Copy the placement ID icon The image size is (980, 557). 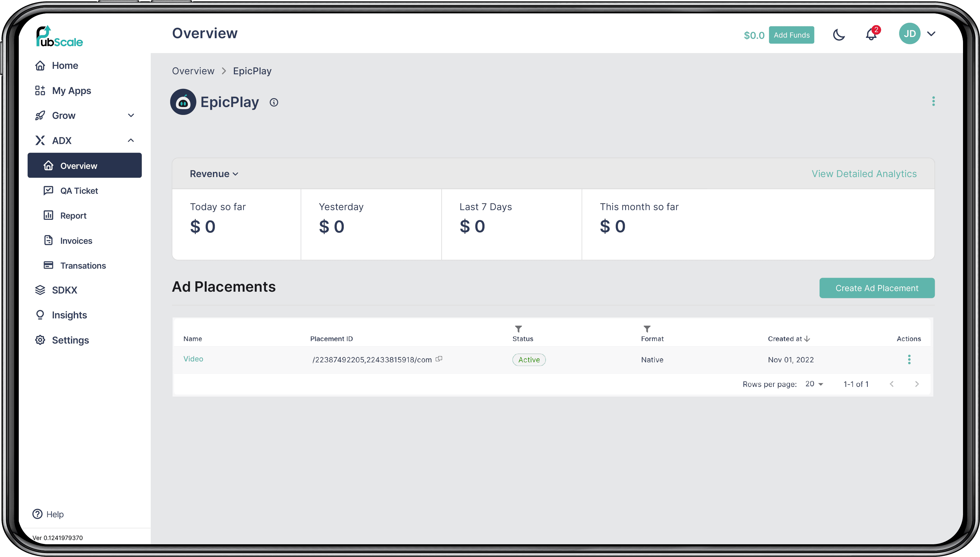[439, 359]
